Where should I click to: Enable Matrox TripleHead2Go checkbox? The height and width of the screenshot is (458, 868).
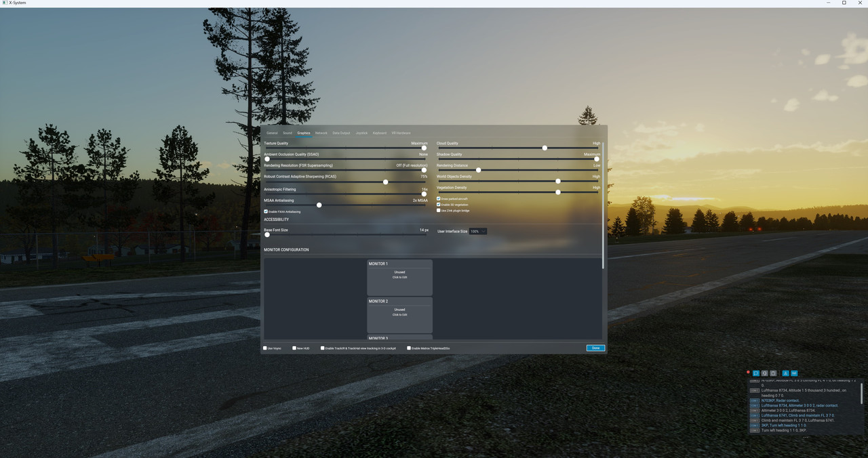click(409, 348)
